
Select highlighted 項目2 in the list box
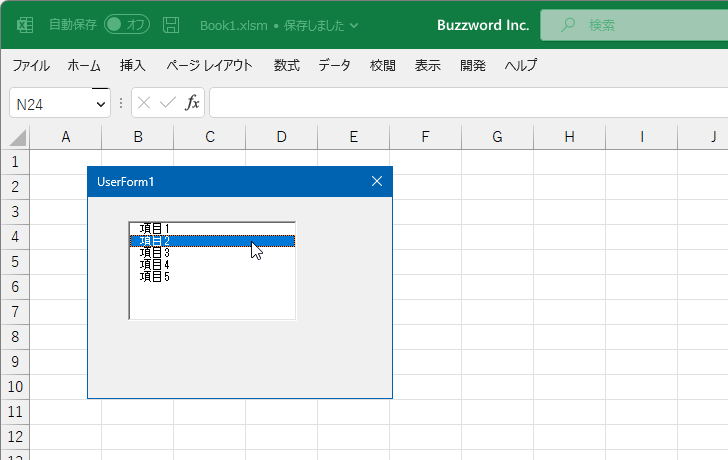(x=212, y=241)
